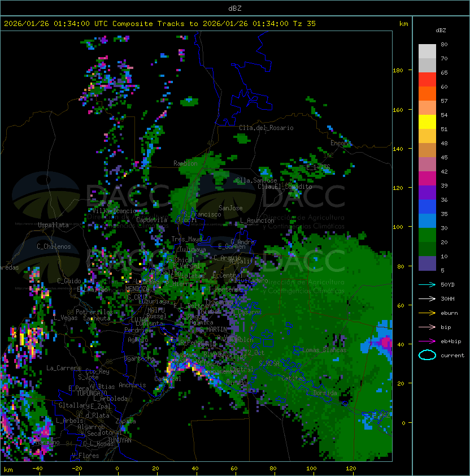Click the 'current' legend label
This screenshot has height=476, width=470.
[452, 356]
